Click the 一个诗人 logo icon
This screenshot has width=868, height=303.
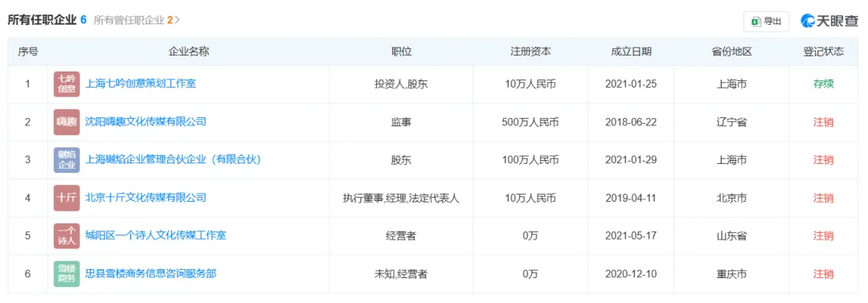(x=67, y=236)
